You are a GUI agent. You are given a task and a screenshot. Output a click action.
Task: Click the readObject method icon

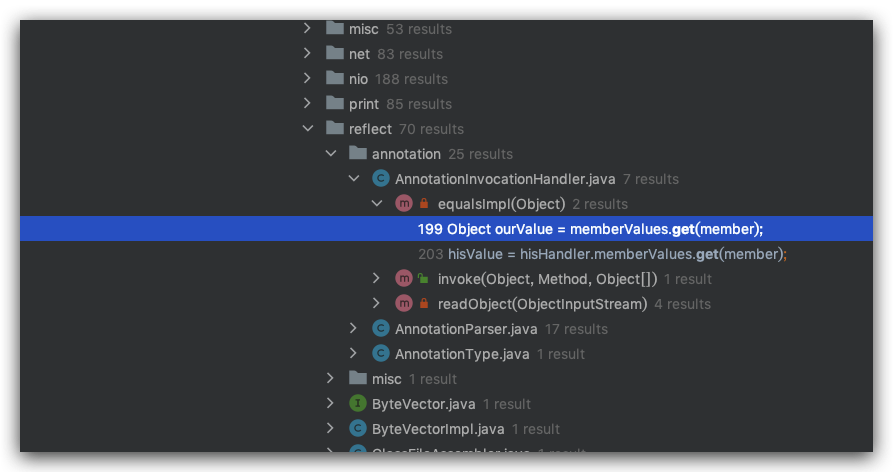pos(404,304)
